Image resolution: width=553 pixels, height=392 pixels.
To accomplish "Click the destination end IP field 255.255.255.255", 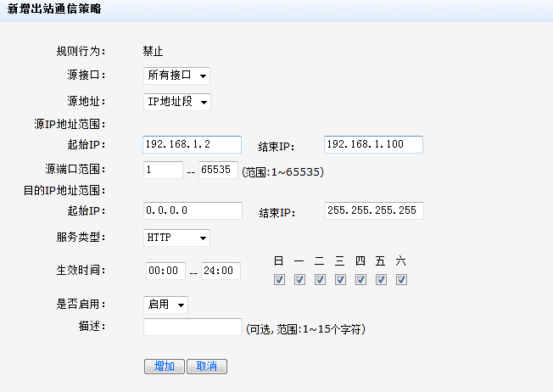I will [374, 210].
